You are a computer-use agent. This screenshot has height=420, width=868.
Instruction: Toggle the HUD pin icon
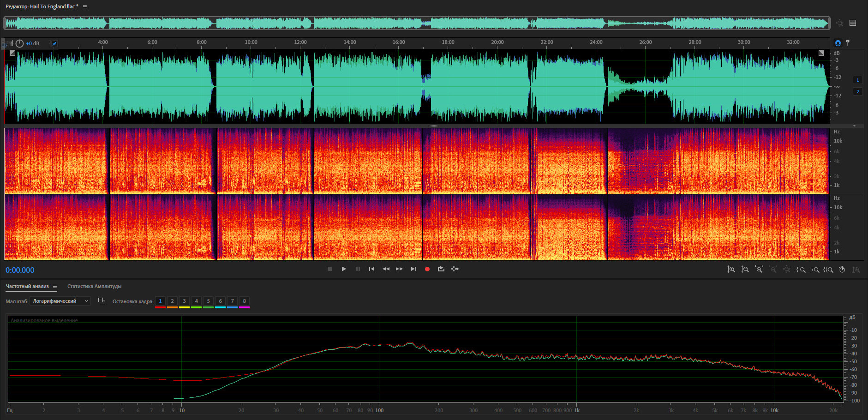tap(54, 44)
